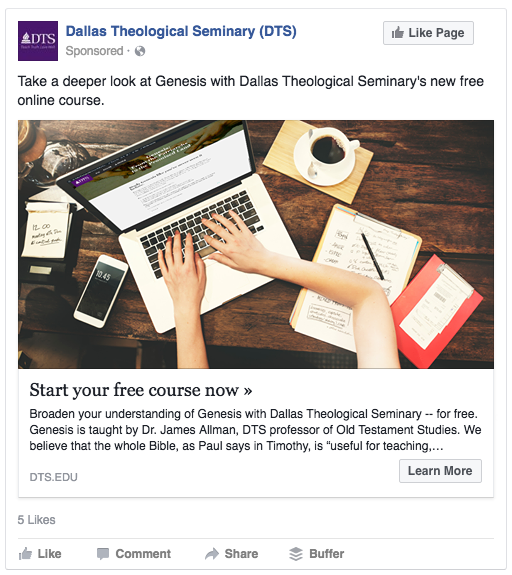
Task: Click the Comment text label
Action: [x=143, y=554]
